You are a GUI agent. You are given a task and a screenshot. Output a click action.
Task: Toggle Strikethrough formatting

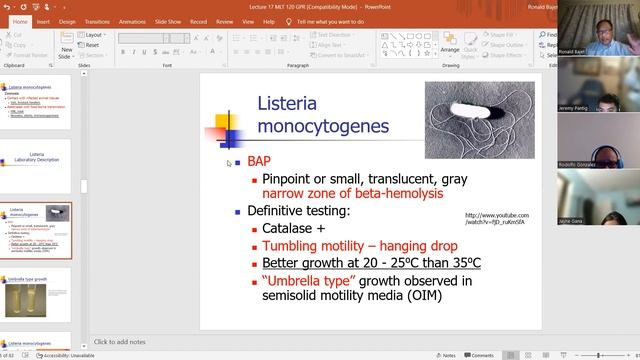pyautogui.click(x=166, y=52)
